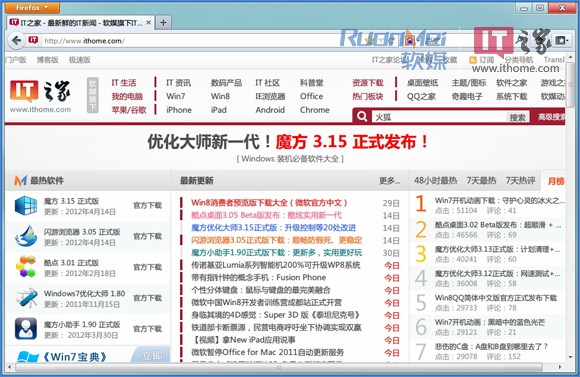Viewport: 580px width, 377px height.
Task: Open the iPhone nav link
Action: click(179, 110)
